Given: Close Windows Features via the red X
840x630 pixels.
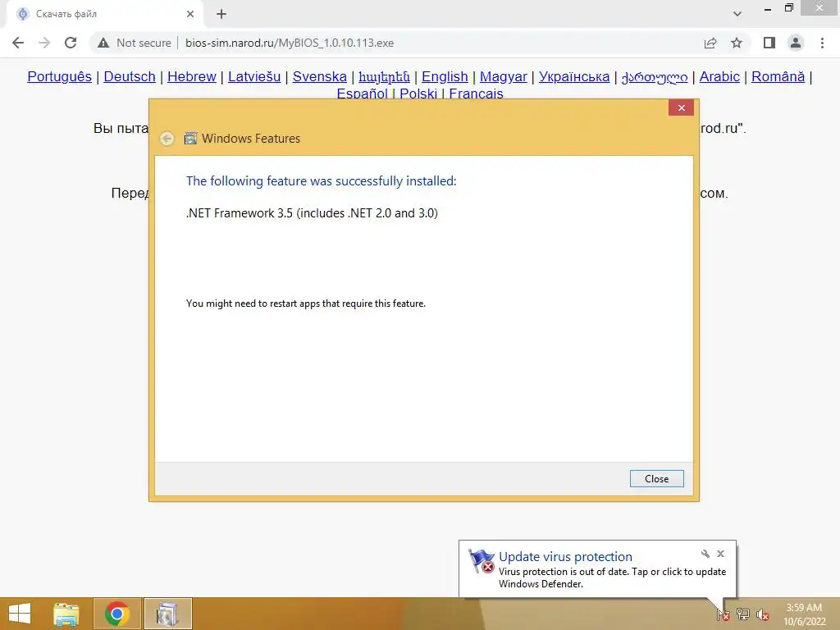Looking at the screenshot, I should coord(681,107).
